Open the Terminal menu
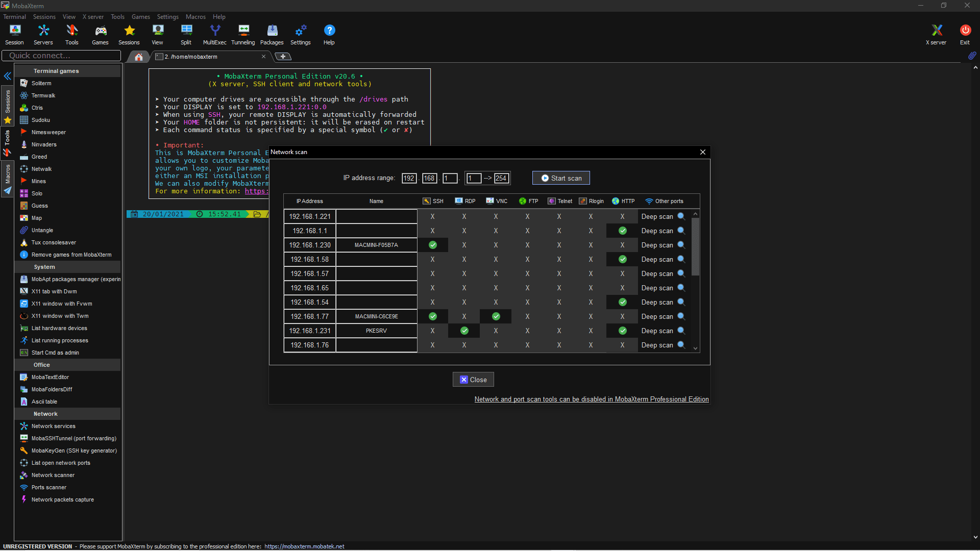The height and width of the screenshot is (551, 980). (14, 17)
